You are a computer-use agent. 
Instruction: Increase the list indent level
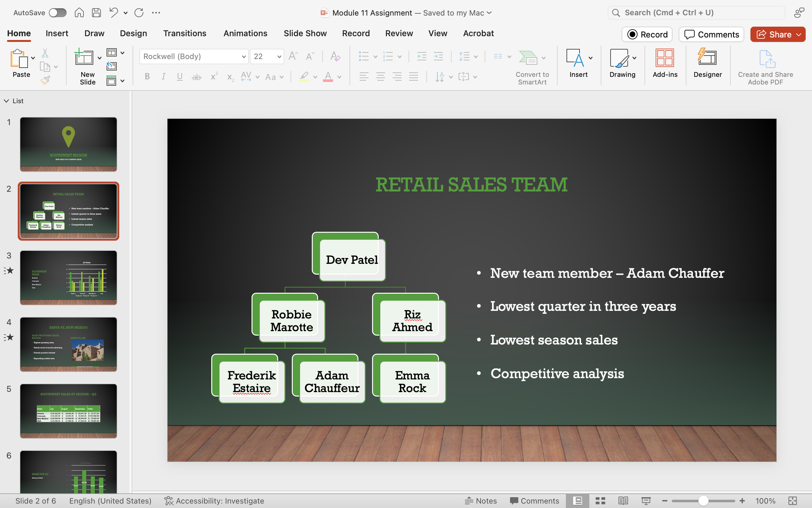439,56
